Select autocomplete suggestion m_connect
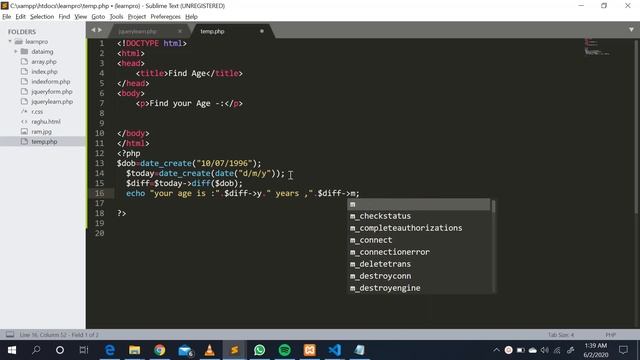 click(419, 240)
